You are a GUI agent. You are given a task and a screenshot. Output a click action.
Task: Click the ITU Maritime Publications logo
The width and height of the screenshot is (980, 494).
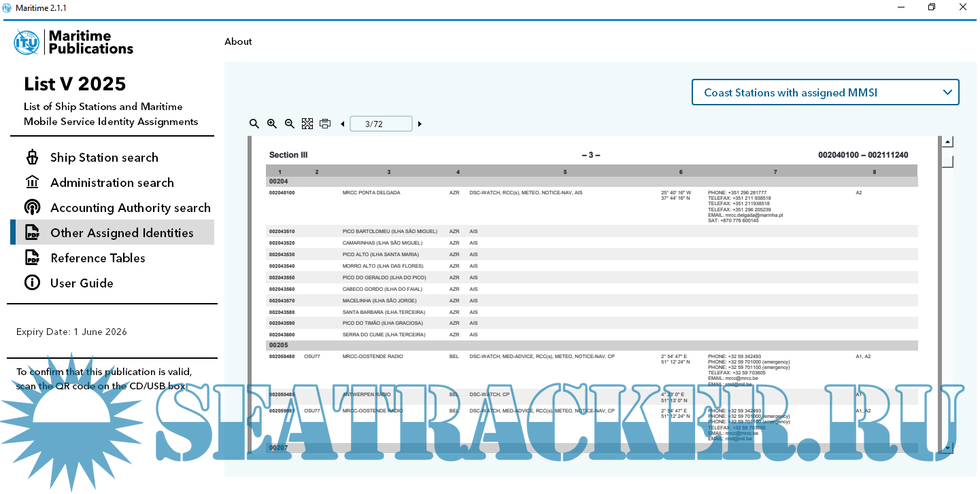point(74,42)
